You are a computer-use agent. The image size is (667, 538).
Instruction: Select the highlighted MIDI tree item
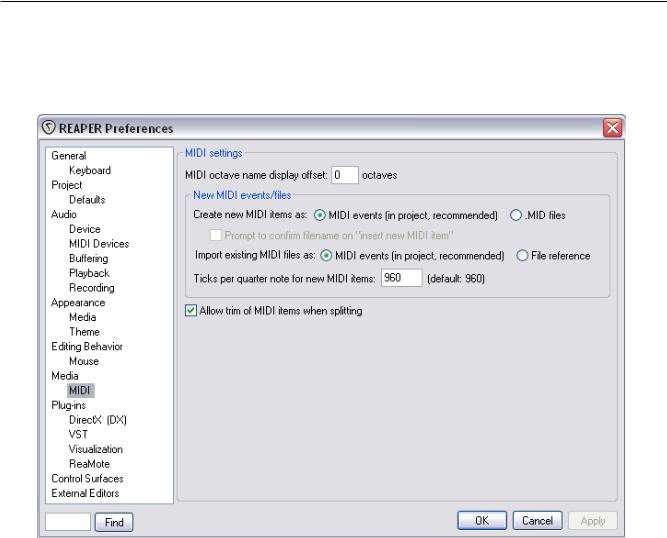pos(80,390)
